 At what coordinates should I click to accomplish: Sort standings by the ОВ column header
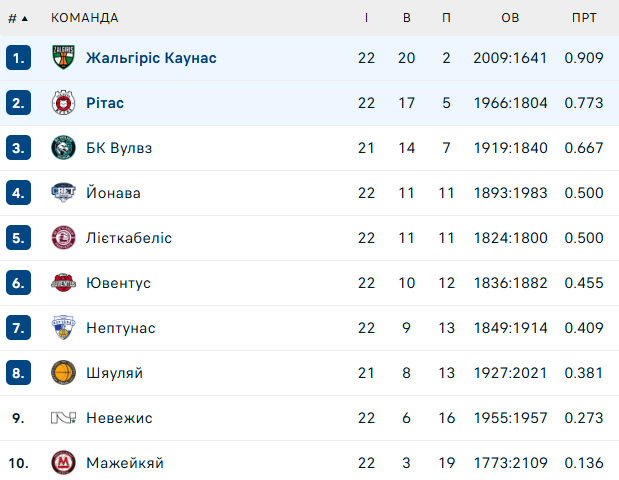(x=510, y=18)
